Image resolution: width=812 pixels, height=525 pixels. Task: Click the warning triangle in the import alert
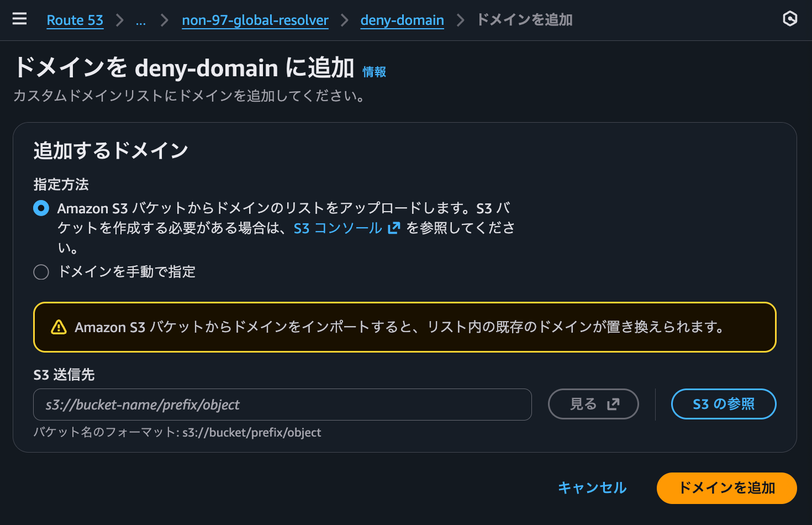[57, 327]
